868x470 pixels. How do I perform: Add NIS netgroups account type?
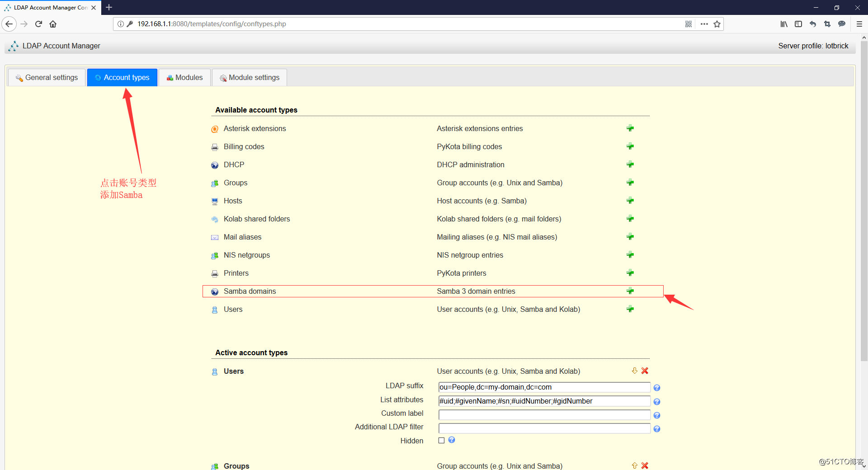(630, 255)
